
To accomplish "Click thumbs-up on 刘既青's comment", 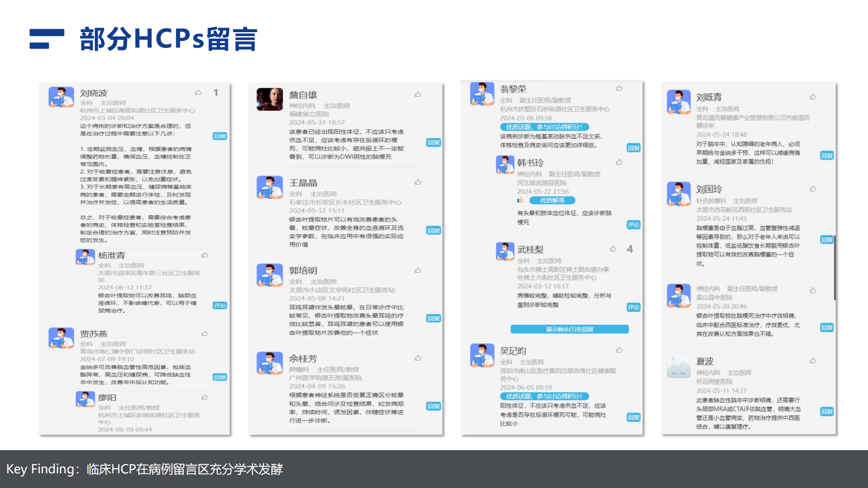I will (813, 97).
